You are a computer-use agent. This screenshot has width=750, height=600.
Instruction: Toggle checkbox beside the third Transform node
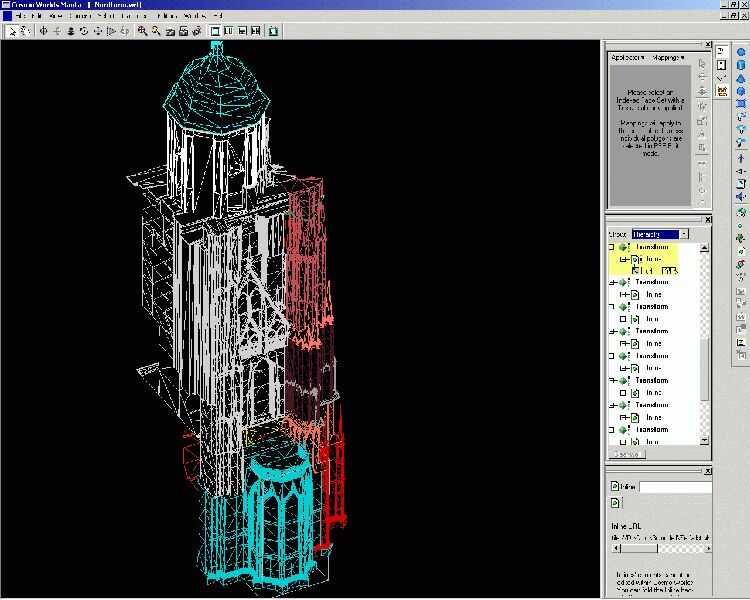611,307
